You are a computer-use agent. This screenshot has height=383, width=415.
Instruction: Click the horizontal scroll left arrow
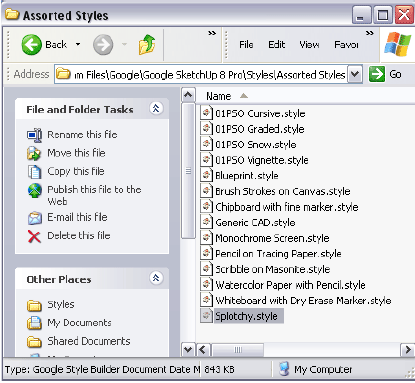coord(203,350)
